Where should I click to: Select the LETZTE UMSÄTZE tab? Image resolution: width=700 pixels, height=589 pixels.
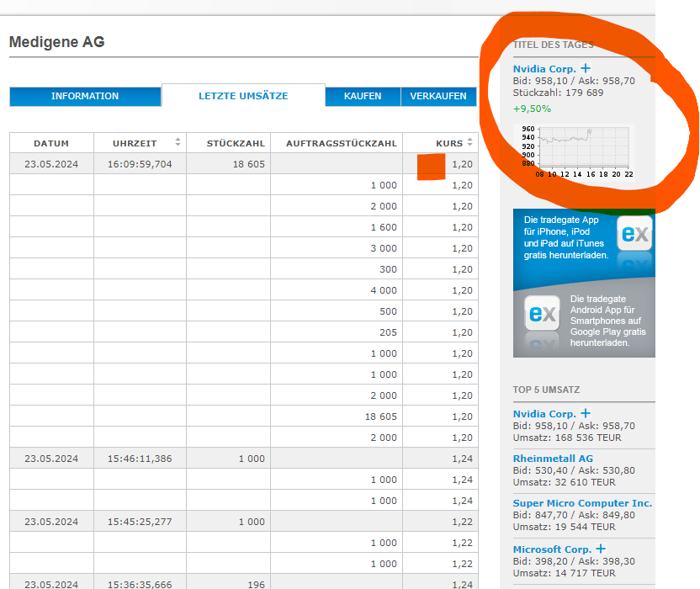click(243, 96)
